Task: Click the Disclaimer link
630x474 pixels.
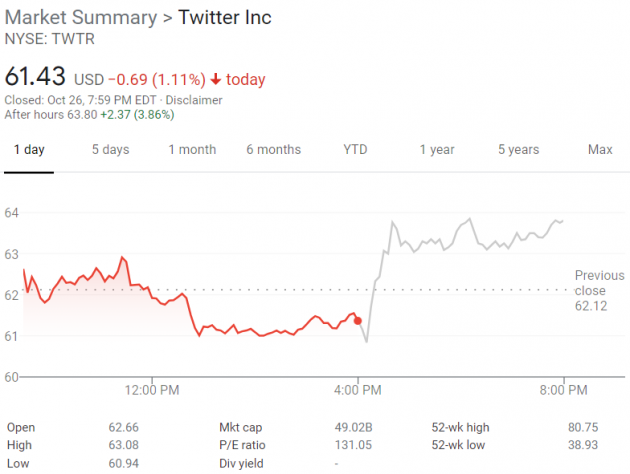Action: 195,99
